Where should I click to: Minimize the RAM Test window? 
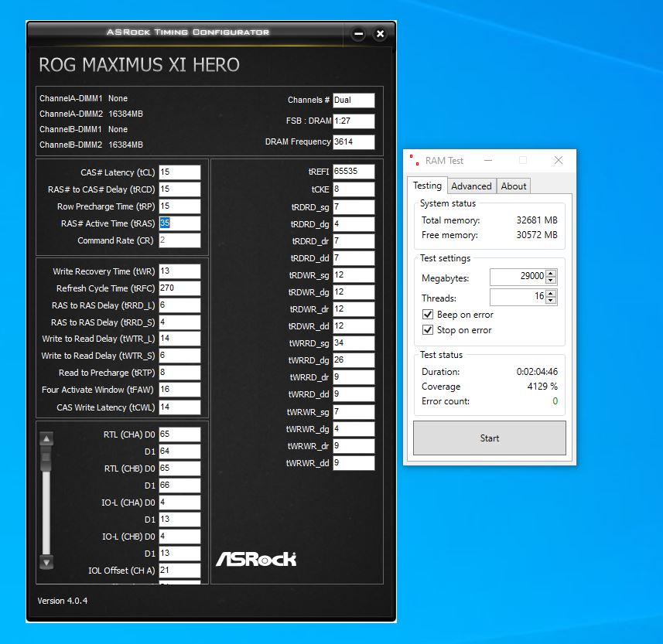[488, 160]
